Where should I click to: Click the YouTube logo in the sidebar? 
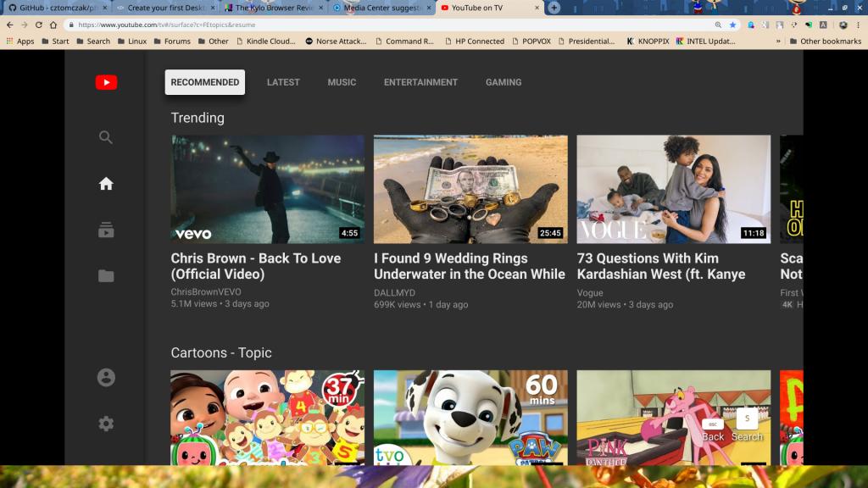[x=106, y=82]
